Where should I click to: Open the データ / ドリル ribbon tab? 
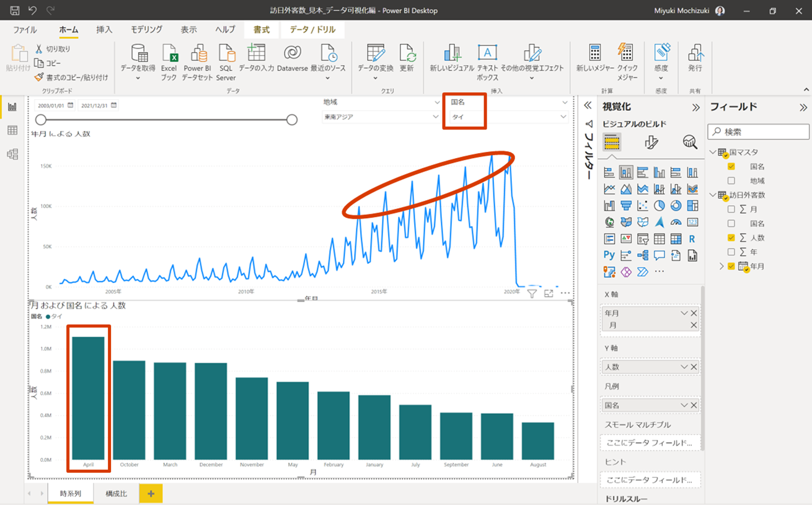(x=312, y=29)
